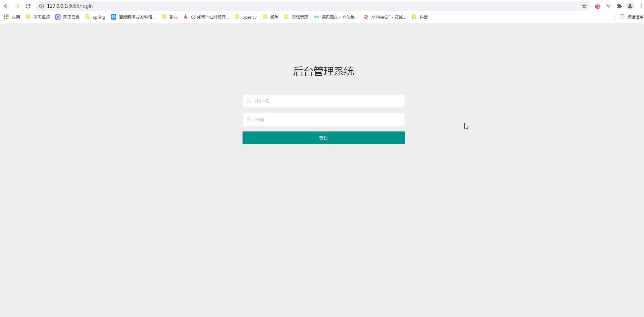Click the extensions puzzle piece icon

[620, 6]
